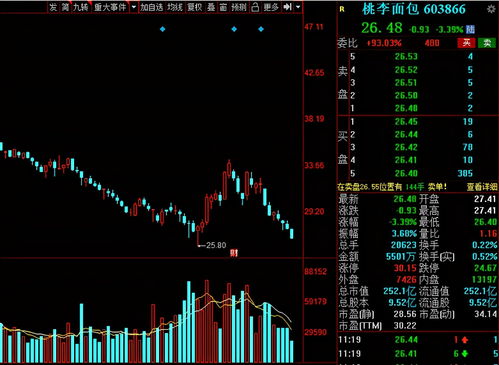Select sell level 2 price 26.50

tap(406, 95)
